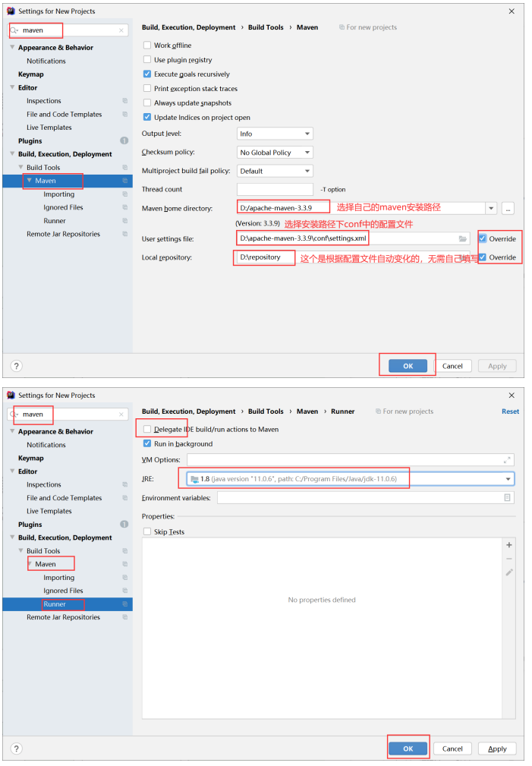The image size is (532, 766).
Task: Select File and Code Templates in top dialog
Action: pos(64,115)
